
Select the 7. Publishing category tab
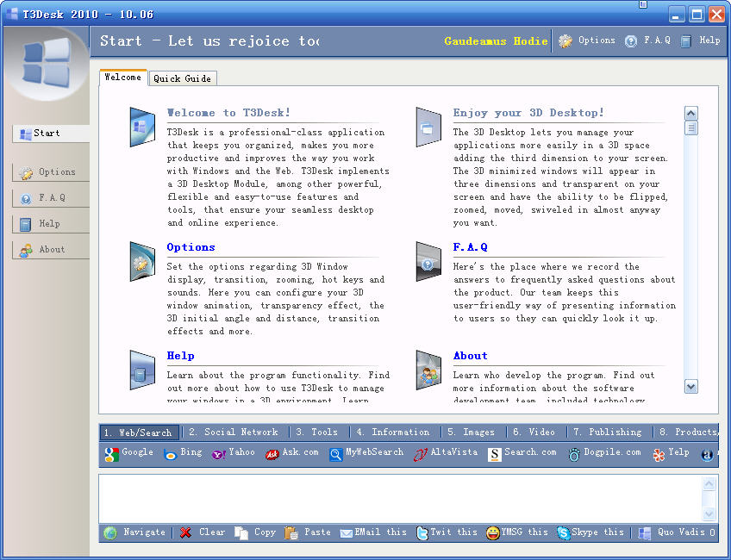(x=608, y=432)
